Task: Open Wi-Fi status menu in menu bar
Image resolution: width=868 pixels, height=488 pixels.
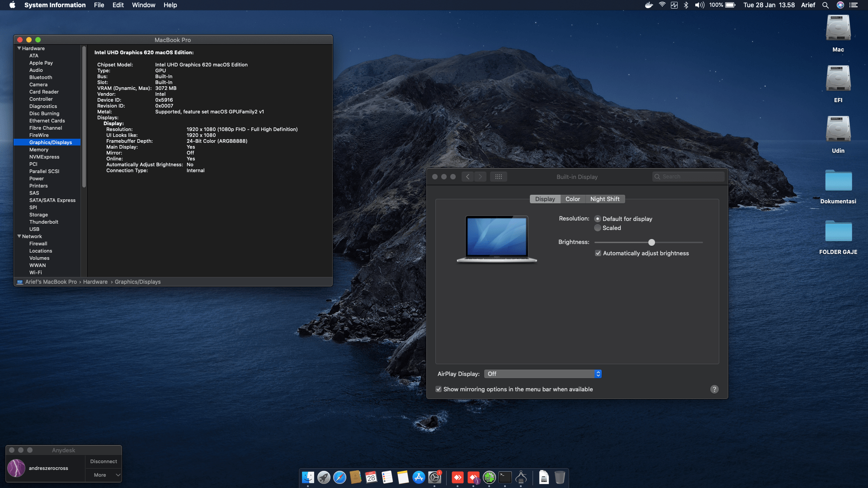Action: pos(662,5)
